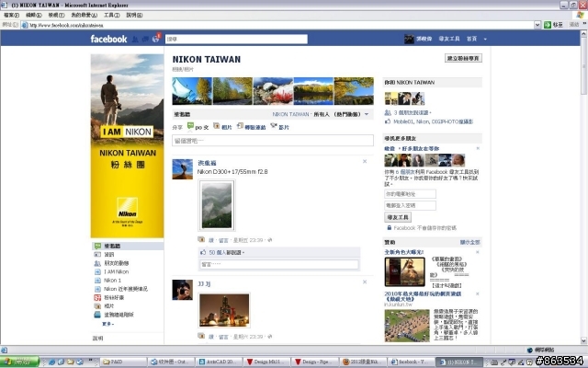Open Mobile01, Nikon, DIGIPHOTO likes link
Screen dimensions: 588x368
pyautogui.click(x=433, y=121)
